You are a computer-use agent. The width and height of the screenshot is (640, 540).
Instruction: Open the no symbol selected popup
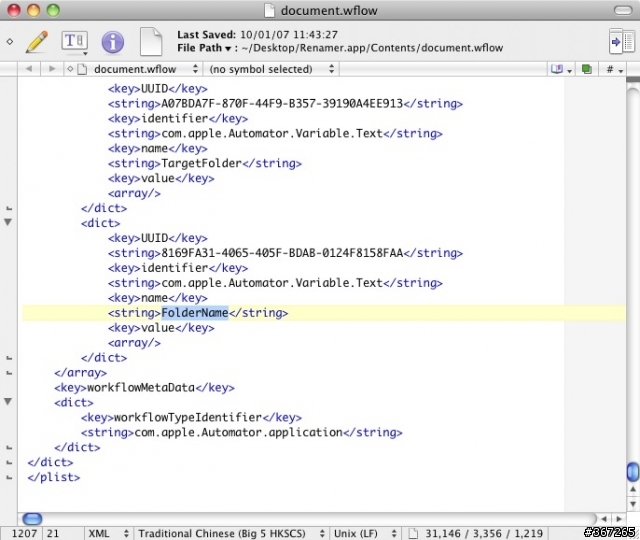tap(272, 69)
